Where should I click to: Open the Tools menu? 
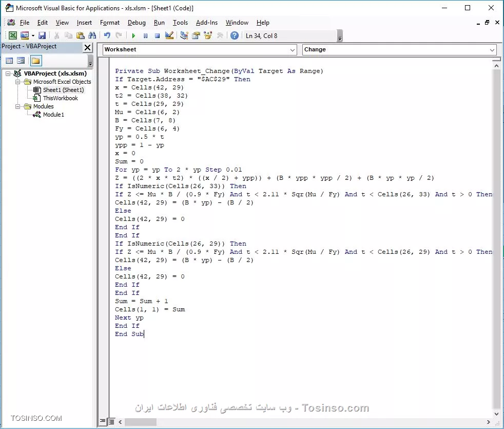pyautogui.click(x=180, y=23)
